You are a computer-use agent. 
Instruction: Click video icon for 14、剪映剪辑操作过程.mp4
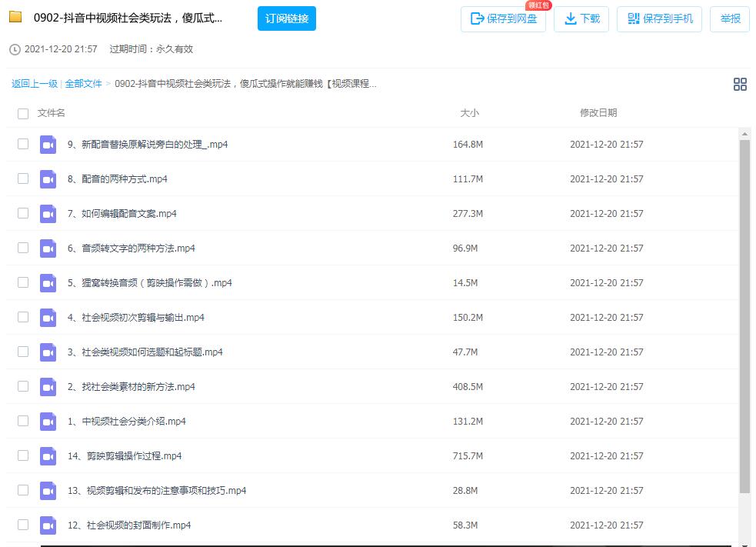[x=48, y=455]
